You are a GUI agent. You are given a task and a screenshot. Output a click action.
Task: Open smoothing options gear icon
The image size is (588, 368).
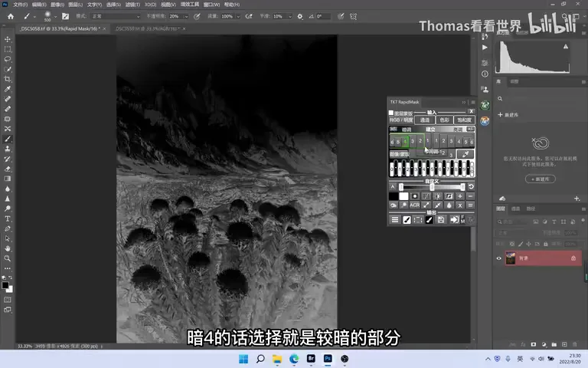[300, 17]
